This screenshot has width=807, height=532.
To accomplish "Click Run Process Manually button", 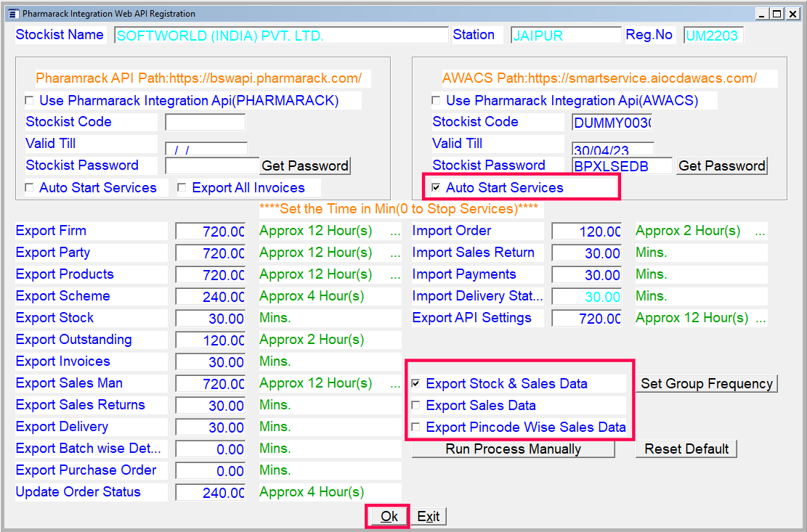I will click(x=513, y=449).
